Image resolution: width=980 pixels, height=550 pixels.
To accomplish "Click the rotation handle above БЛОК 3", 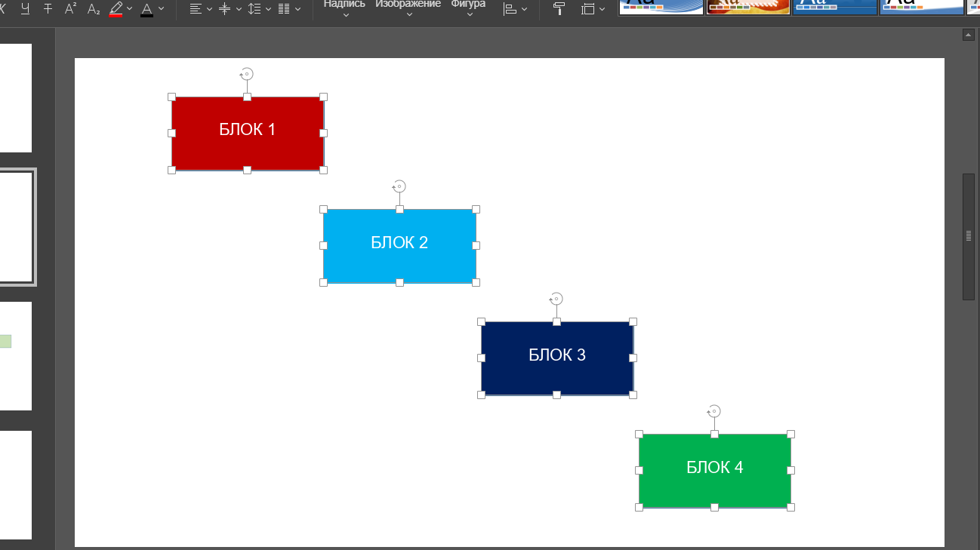I will point(556,299).
